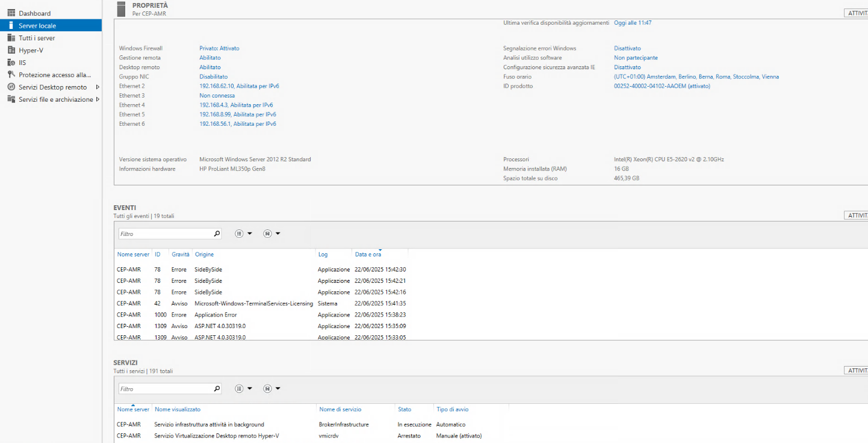This screenshot has width=868, height=443.
Task: Open the ATTIVITÀ menu of the Eventi section
Action: tap(856, 215)
